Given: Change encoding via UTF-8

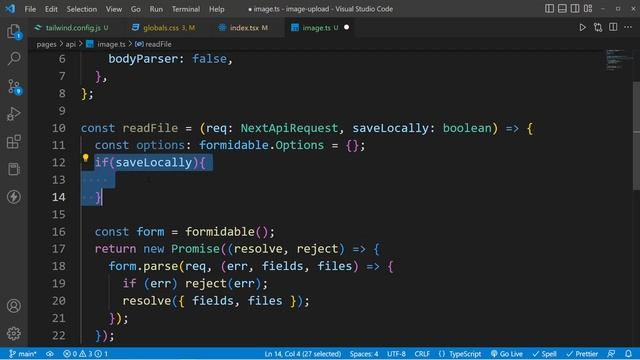Looking at the screenshot, I should click(396, 353).
